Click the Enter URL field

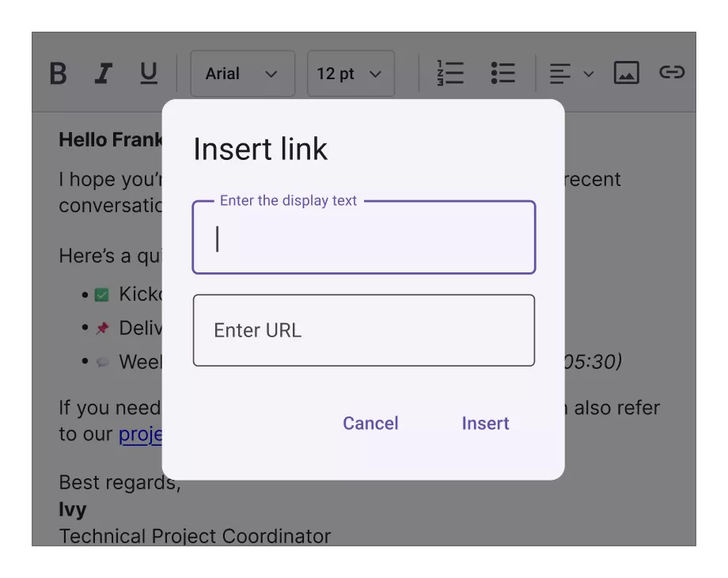click(363, 330)
